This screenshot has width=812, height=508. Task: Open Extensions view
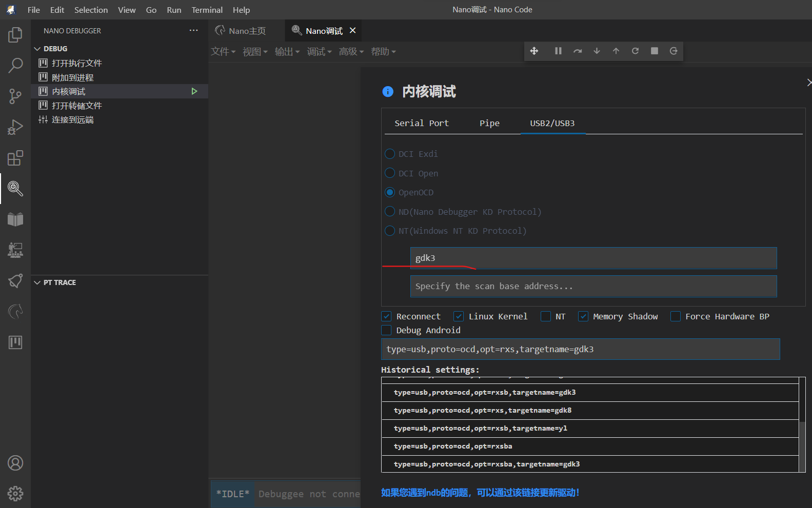[15, 158]
